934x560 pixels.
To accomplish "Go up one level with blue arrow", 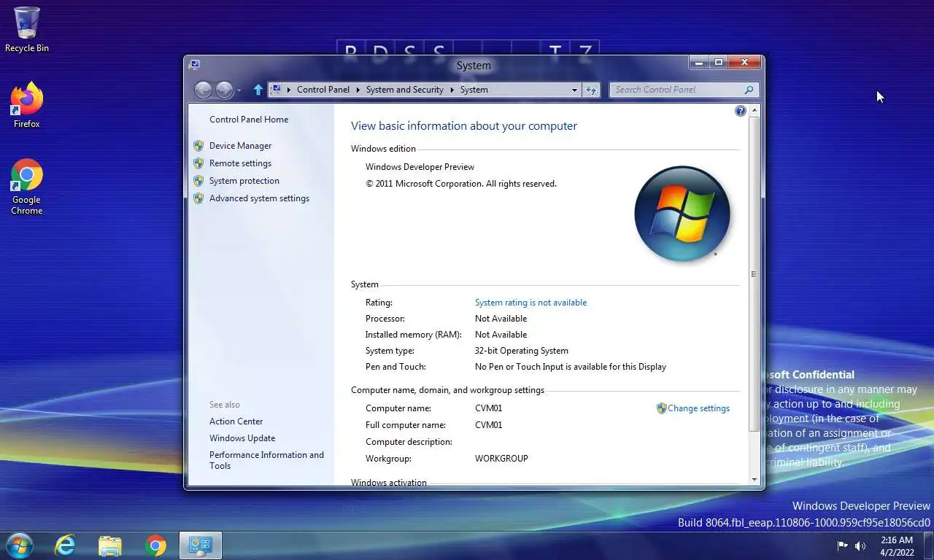I will click(258, 90).
